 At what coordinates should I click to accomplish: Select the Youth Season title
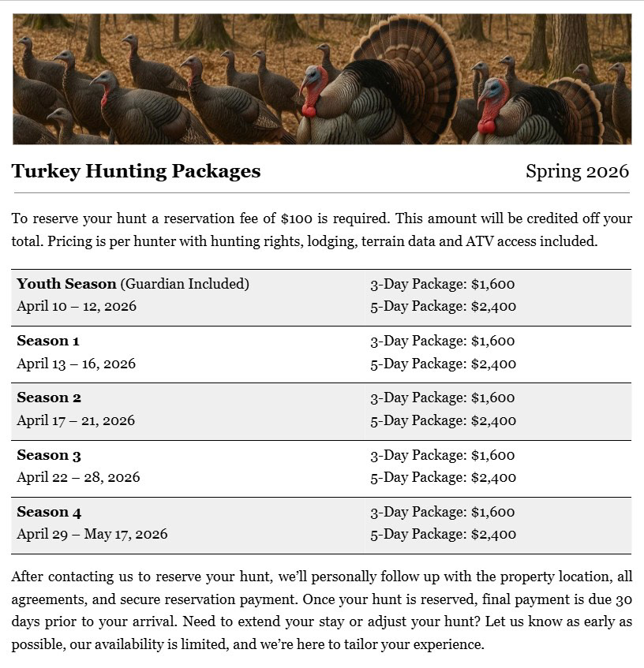coord(67,284)
